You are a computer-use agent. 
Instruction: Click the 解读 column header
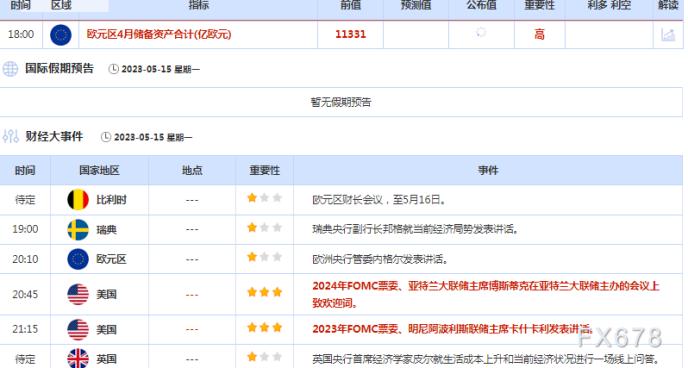(668, 5)
